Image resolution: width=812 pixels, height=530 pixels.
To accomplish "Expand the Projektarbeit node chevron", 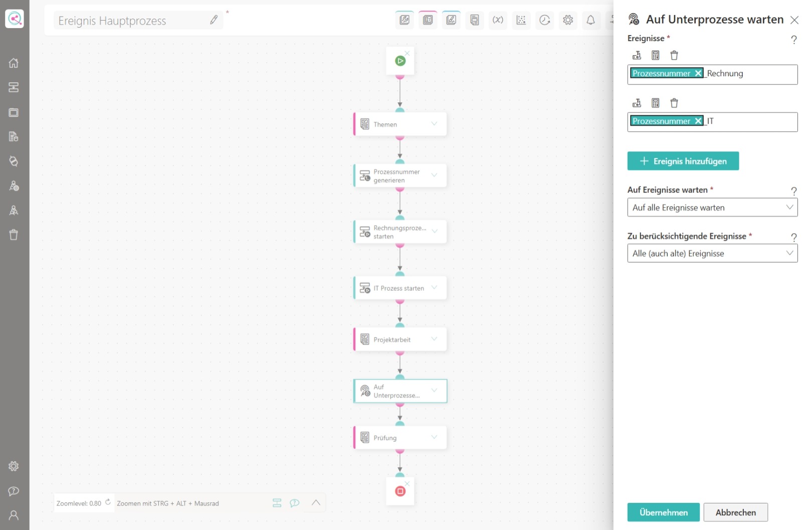I will tap(434, 339).
